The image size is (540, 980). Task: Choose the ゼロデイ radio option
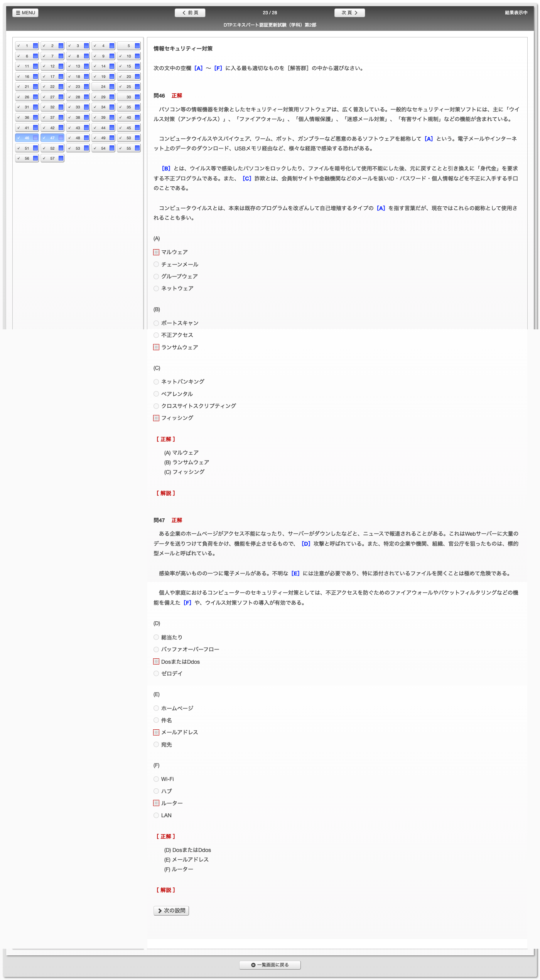[156, 673]
